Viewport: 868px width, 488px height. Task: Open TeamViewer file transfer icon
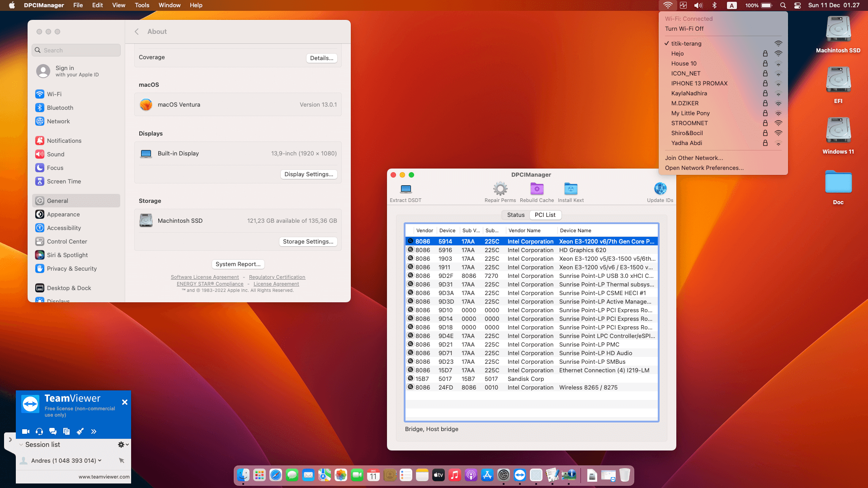pyautogui.click(x=66, y=432)
